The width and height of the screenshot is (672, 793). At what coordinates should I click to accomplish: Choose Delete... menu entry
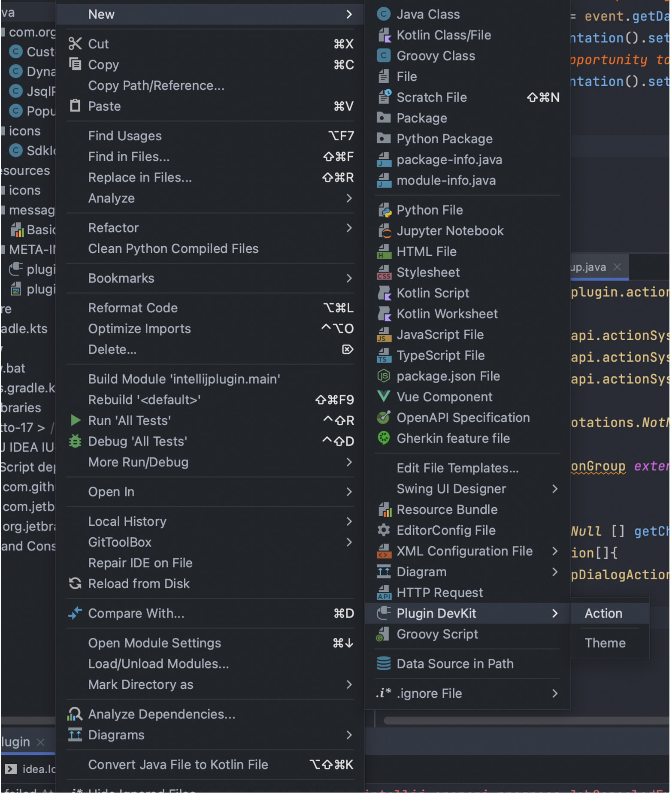[210, 349]
